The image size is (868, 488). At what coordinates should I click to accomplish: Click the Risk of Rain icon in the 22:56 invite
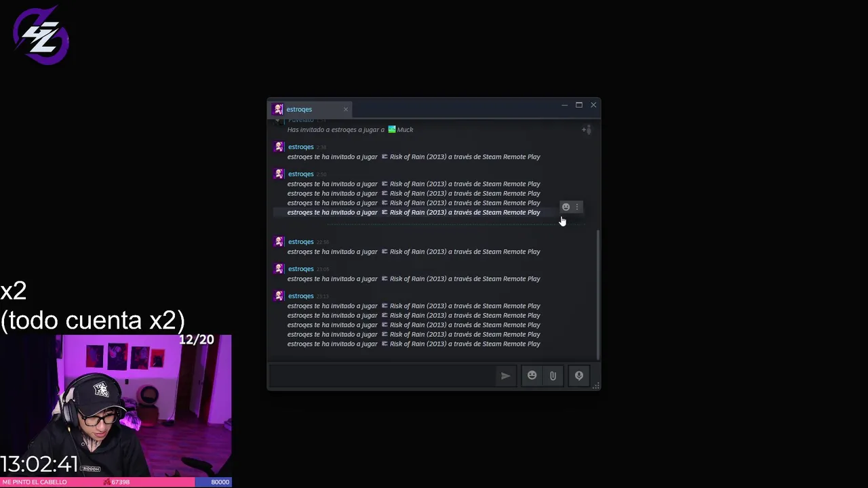(x=384, y=251)
